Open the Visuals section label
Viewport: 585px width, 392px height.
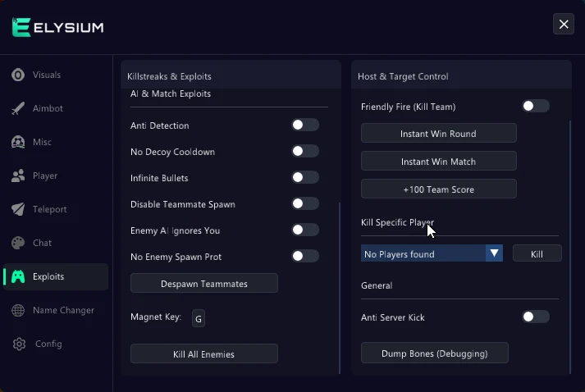pos(47,75)
